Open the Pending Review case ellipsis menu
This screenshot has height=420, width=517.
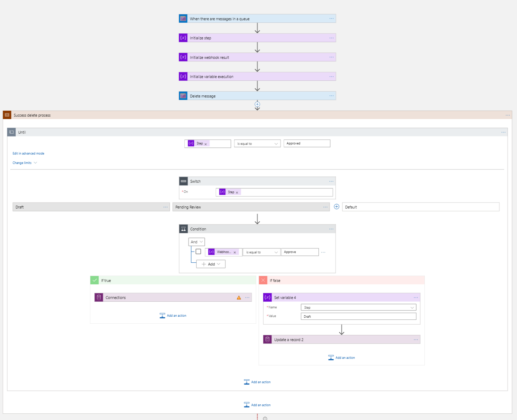pyautogui.click(x=325, y=207)
